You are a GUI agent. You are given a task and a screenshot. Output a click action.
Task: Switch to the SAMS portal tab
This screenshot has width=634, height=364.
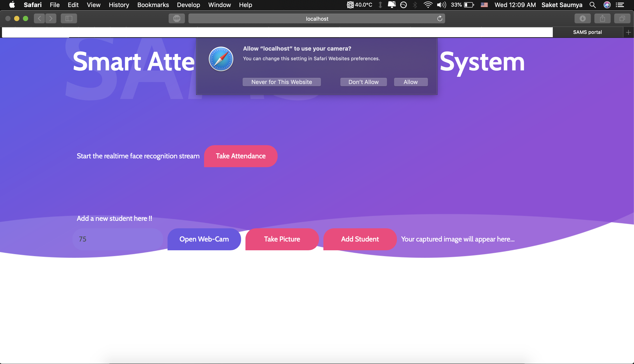click(x=587, y=32)
